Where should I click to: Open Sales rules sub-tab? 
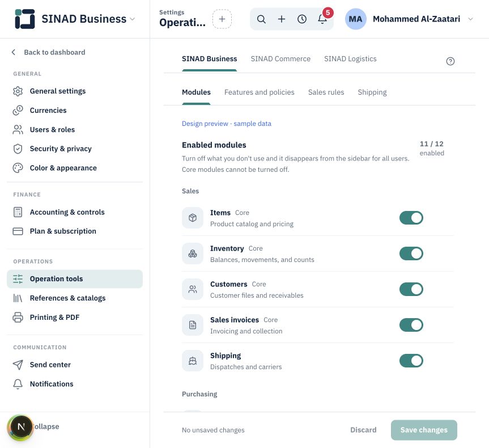[x=326, y=92]
